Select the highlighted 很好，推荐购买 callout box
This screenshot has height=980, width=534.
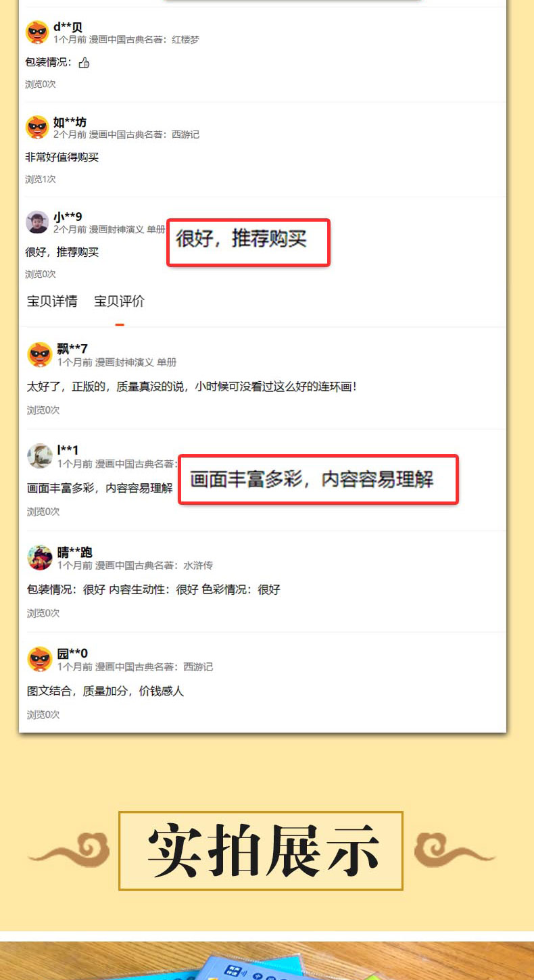(248, 242)
